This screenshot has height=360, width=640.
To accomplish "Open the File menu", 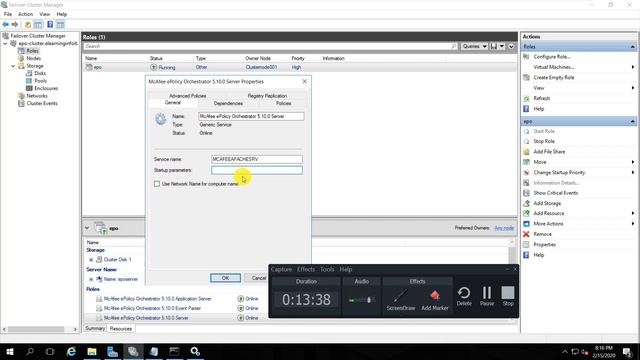I will (8, 14).
